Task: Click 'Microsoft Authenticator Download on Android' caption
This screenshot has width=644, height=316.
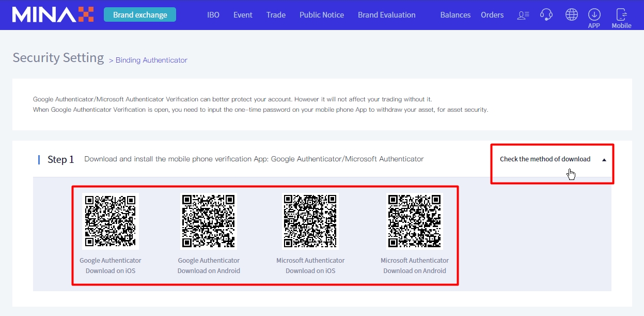Action: [415, 265]
